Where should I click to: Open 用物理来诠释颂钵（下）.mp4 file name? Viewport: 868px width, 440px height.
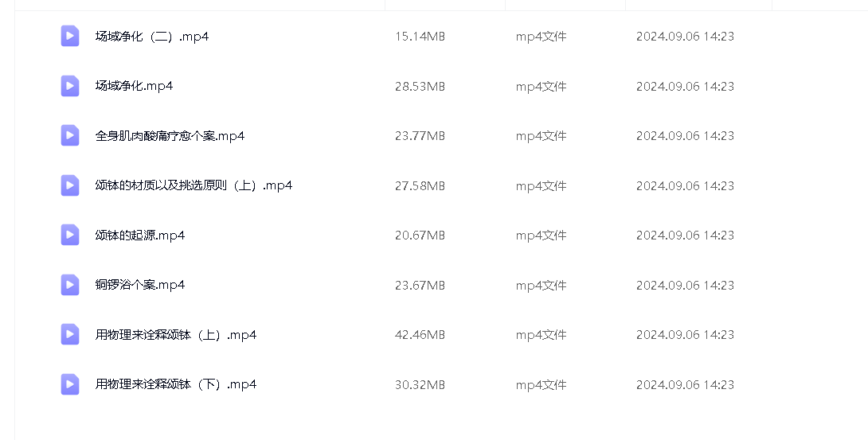pos(176,384)
